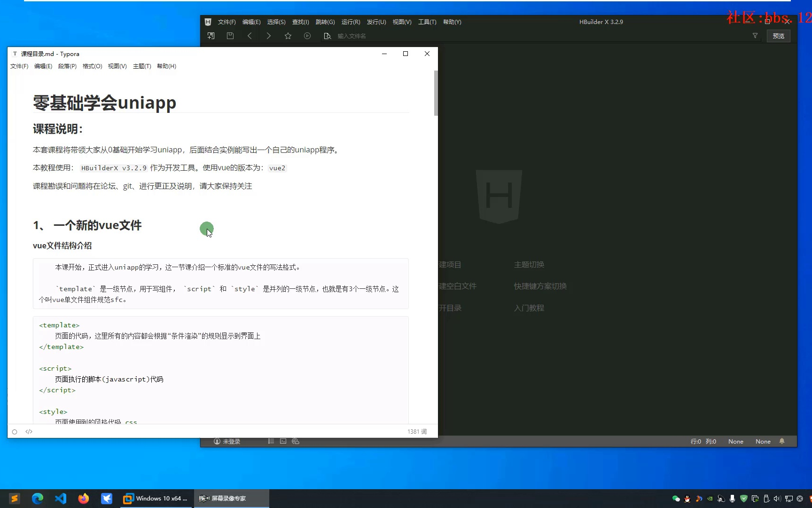Viewport: 812px width, 508px height.
Task: Click heading 1、一个新的vue文件
Action: point(87,225)
